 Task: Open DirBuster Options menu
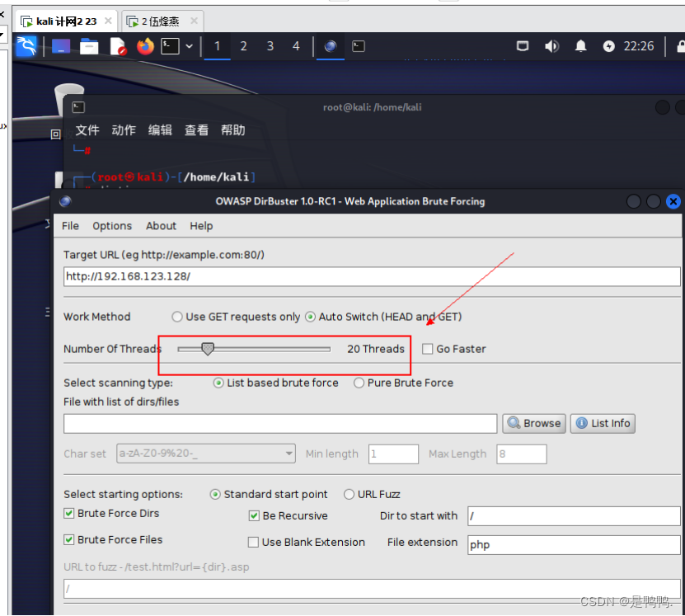[x=112, y=226]
